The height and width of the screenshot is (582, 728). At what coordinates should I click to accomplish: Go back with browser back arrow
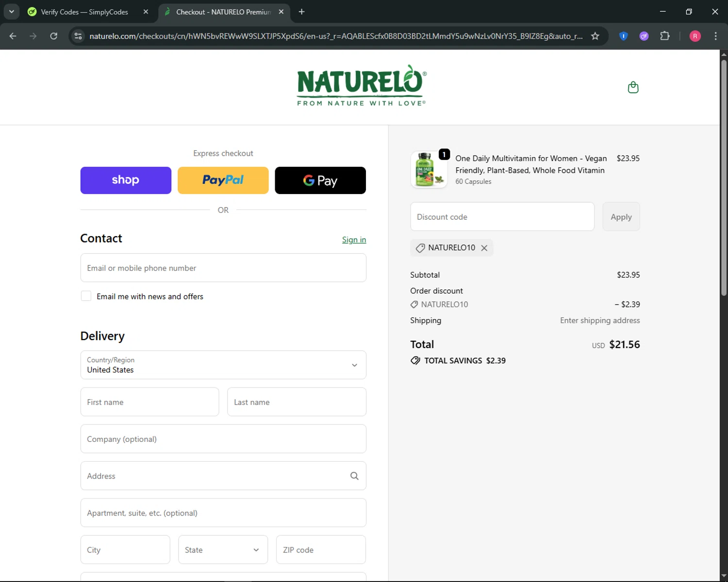(13, 36)
